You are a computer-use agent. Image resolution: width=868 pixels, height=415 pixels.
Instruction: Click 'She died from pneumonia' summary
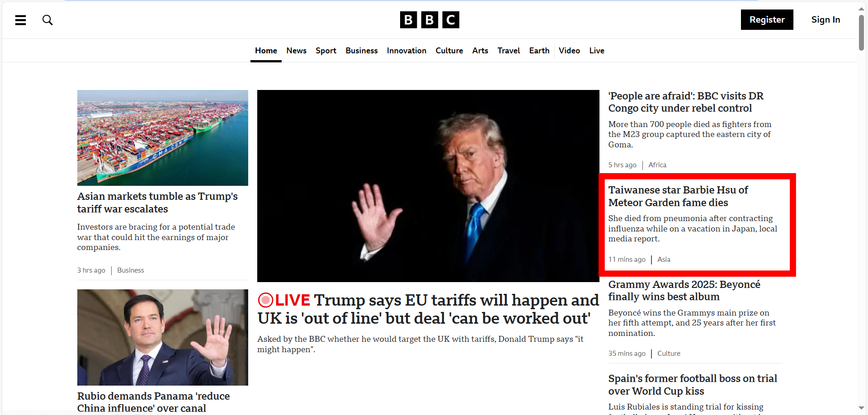(x=693, y=228)
